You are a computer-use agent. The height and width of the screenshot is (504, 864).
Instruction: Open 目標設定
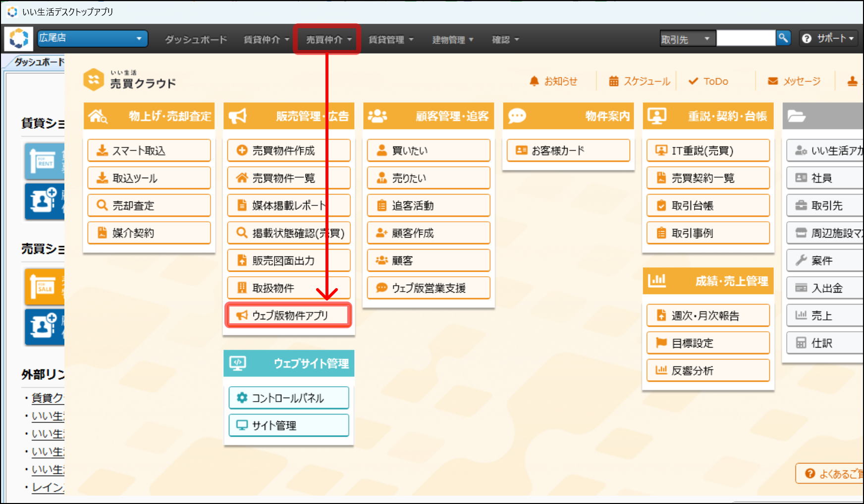(x=708, y=343)
